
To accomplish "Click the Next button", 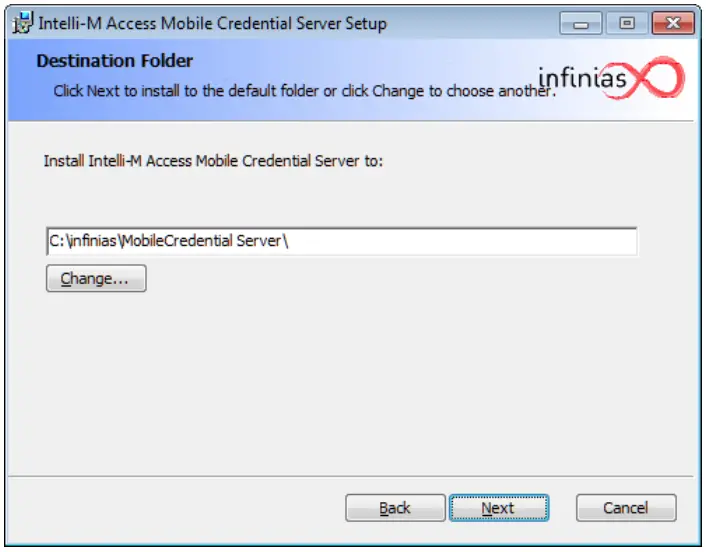I will coord(499,508).
